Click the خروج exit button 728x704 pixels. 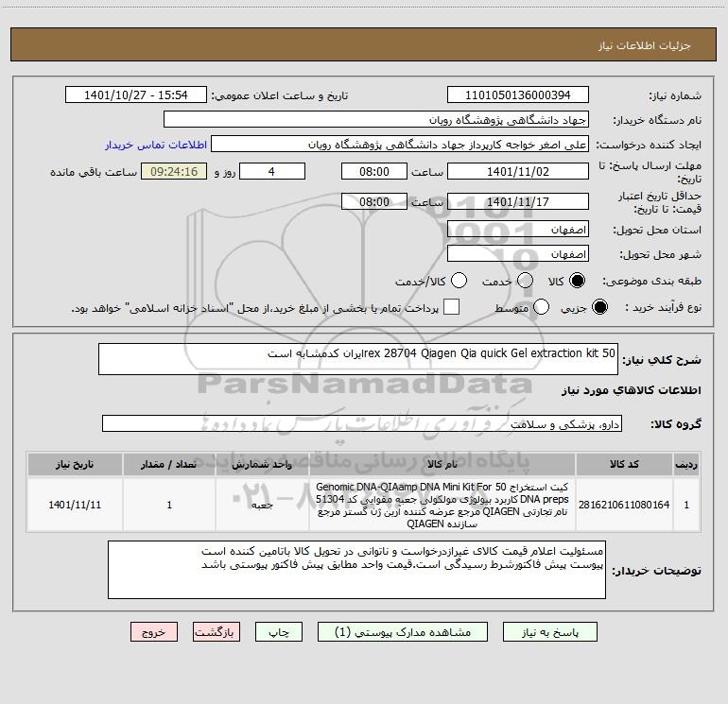click(154, 632)
